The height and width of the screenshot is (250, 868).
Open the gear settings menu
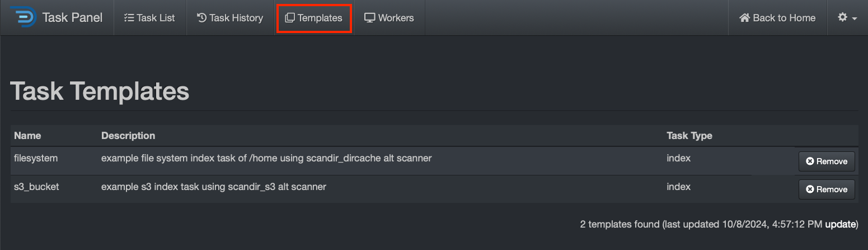842,17
